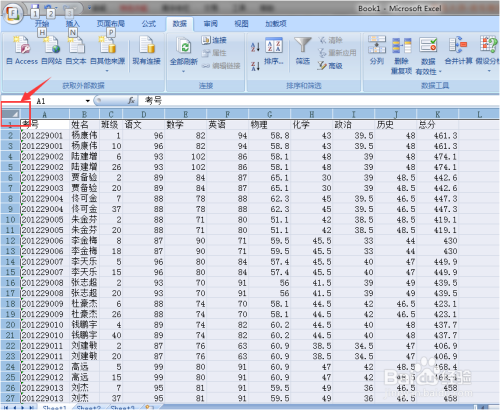Switch to the 页面布局 ribbon tab
This screenshot has width=500, height=410.
coord(111,24)
